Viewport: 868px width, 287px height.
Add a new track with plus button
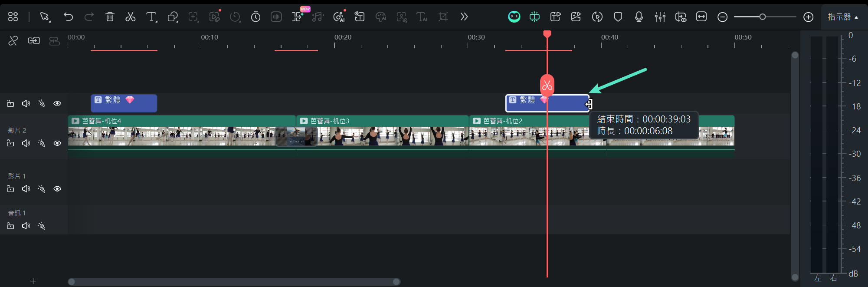coord(33,281)
